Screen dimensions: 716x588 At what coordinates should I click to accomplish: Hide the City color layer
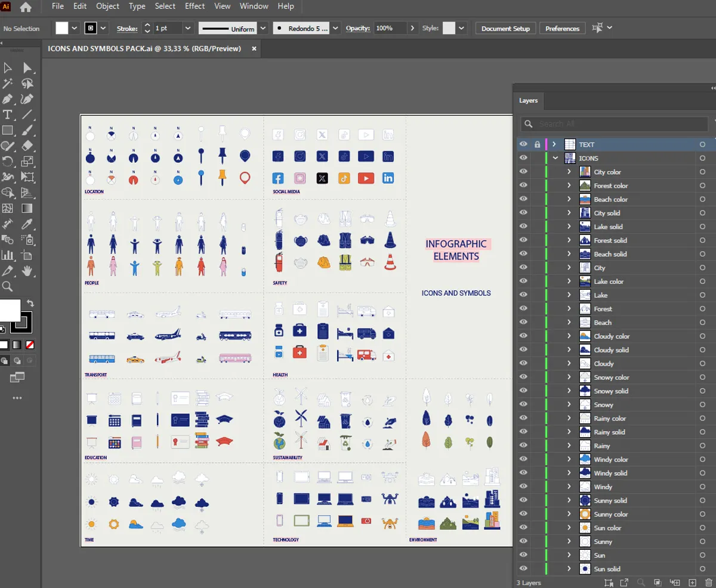[523, 172]
